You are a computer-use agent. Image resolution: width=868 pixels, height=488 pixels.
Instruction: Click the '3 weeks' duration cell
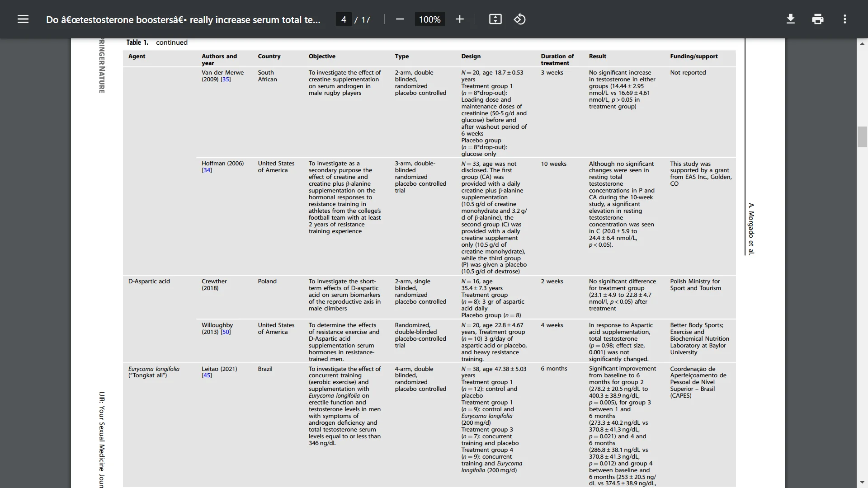552,73
